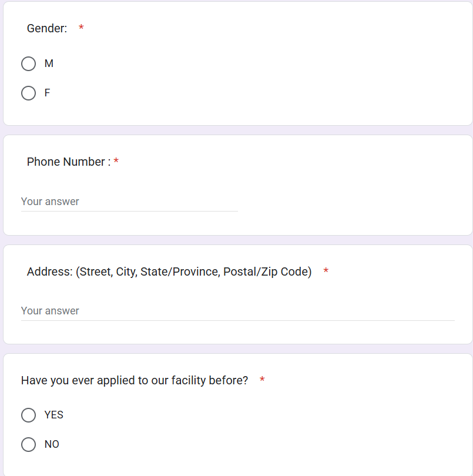The height and width of the screenshot is (476, 473).
Task: Click the Phone Number answer field
Action: point(118,201)
